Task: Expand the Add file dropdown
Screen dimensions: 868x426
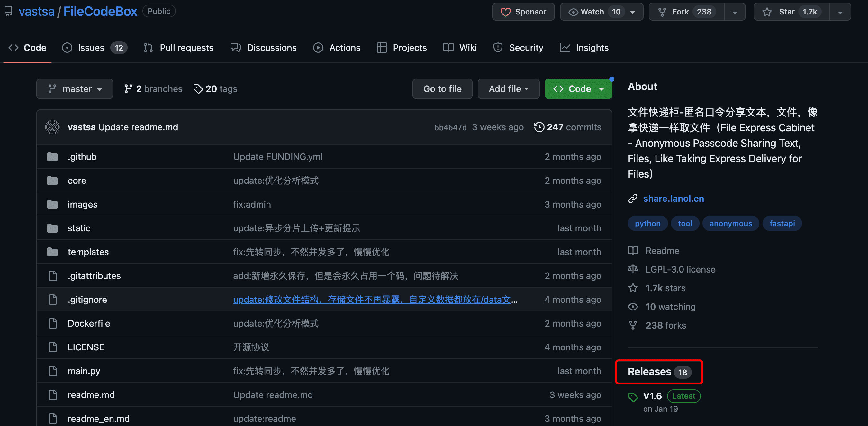Action: 508,89
